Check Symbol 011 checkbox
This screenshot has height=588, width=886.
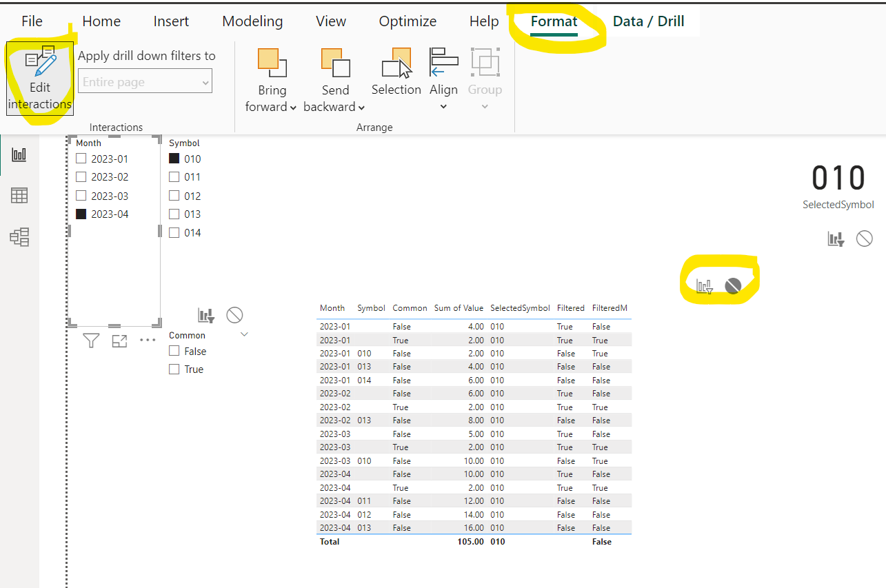(174, 177)
